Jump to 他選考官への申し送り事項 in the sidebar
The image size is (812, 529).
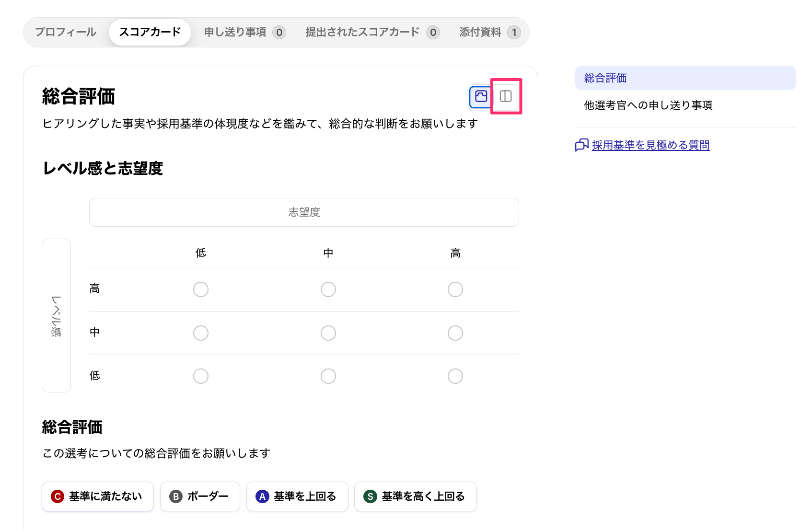(648, 105)
